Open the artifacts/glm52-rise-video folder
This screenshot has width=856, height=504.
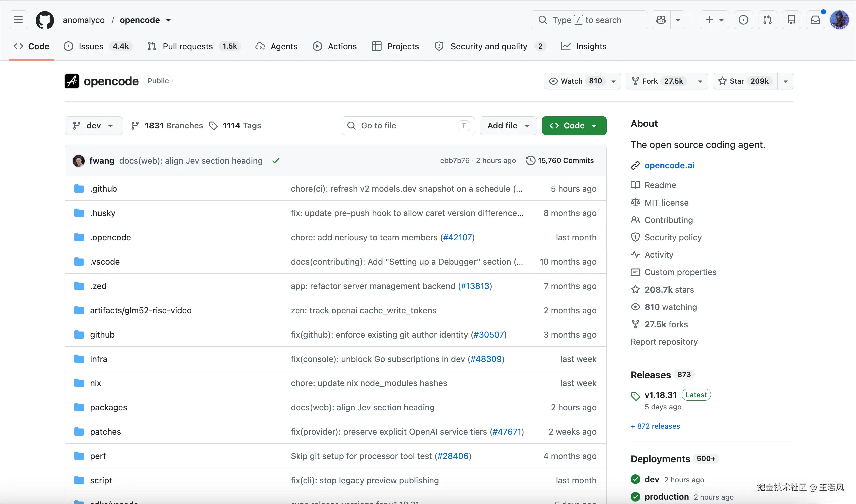pos(141,310)
